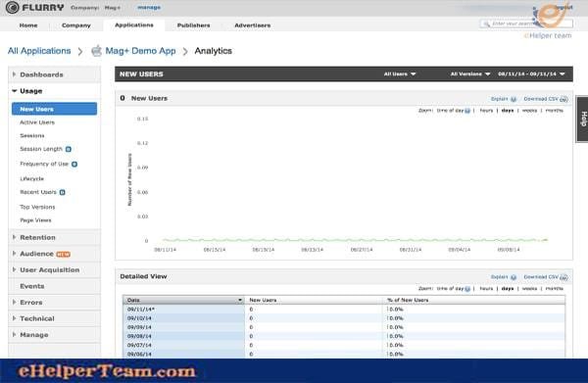
Task: Click the Apple icon beside Mag+ Demo App
Action: click(96, 51)
